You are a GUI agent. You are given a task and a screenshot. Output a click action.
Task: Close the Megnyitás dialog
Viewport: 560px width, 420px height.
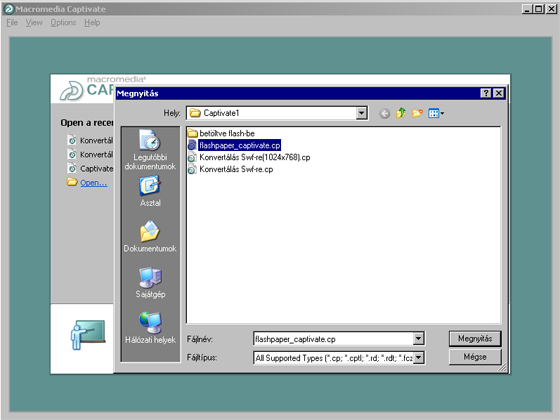click(499, 94)
